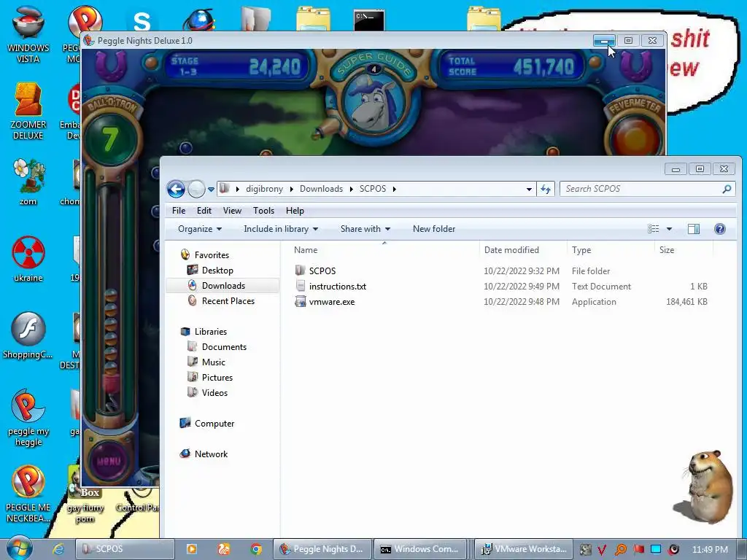The width and height of the screenshot is (747, 560).
Task: Open the Edit menu
Action: pos(204,211)
